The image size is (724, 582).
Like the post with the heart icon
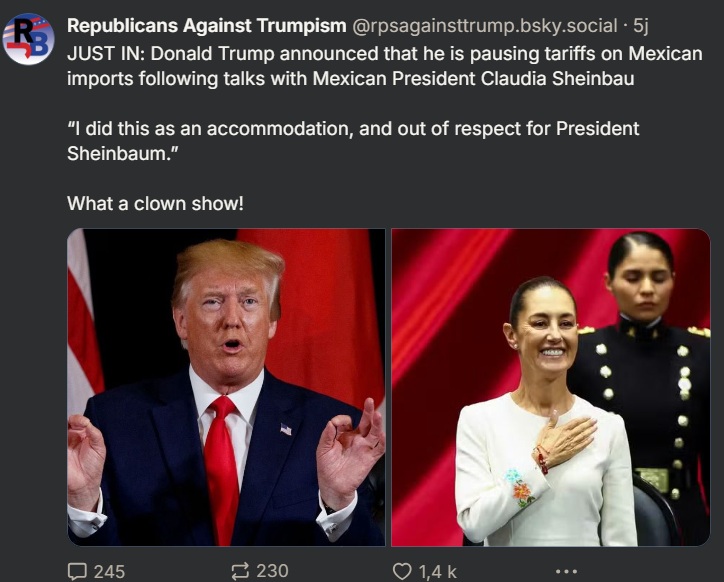402,571
